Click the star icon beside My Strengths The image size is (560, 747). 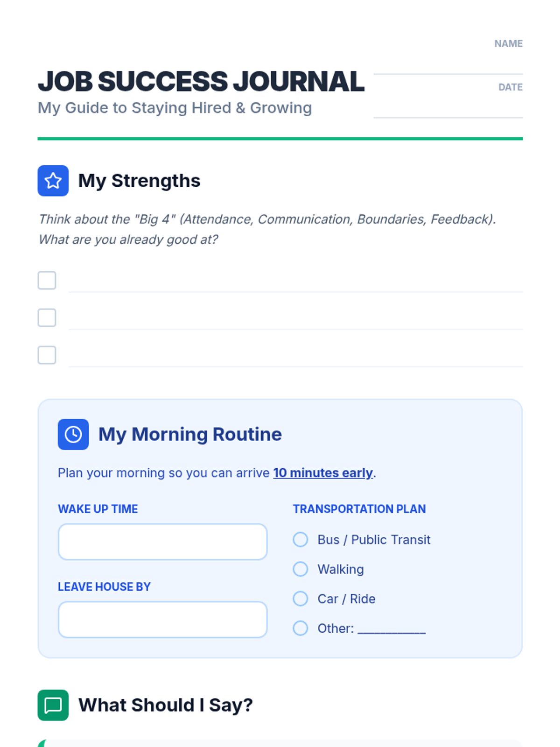coord(53,181)
